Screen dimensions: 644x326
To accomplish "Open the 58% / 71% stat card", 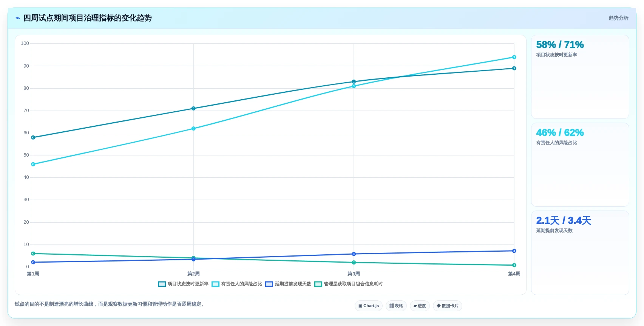I will [x=580, y=77].
